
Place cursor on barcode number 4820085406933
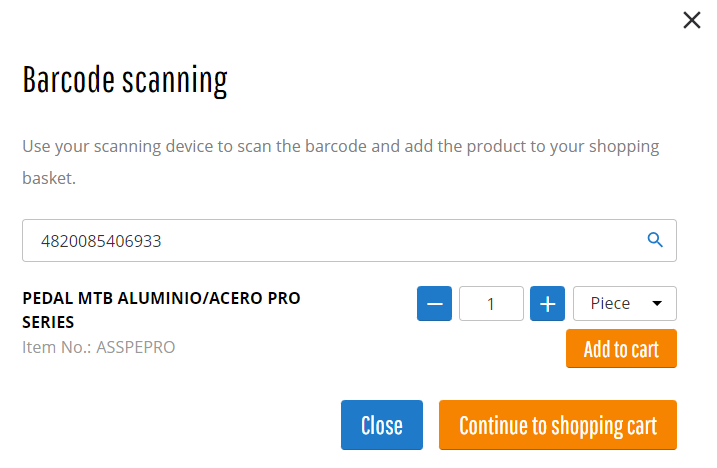(x=101, y=241)
